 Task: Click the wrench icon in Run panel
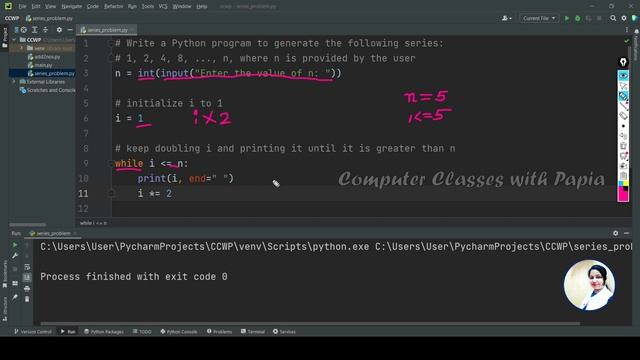point(15,256)
